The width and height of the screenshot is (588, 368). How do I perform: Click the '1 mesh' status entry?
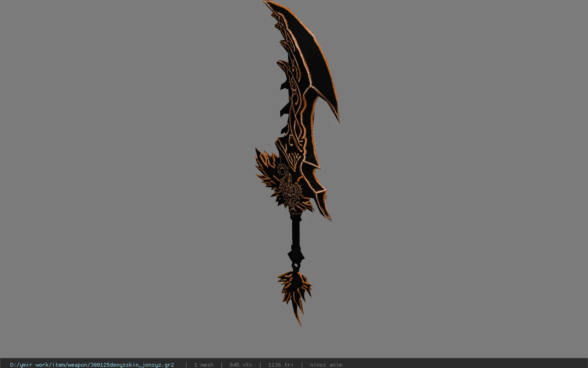pos(204,365)
